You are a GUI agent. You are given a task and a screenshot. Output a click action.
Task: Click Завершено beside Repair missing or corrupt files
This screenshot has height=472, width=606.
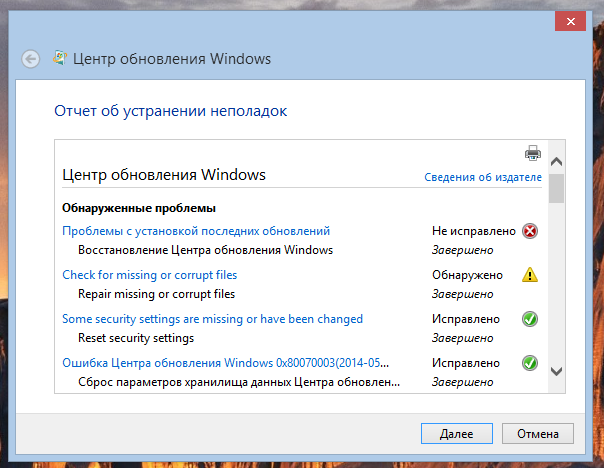tap(463, 295)
